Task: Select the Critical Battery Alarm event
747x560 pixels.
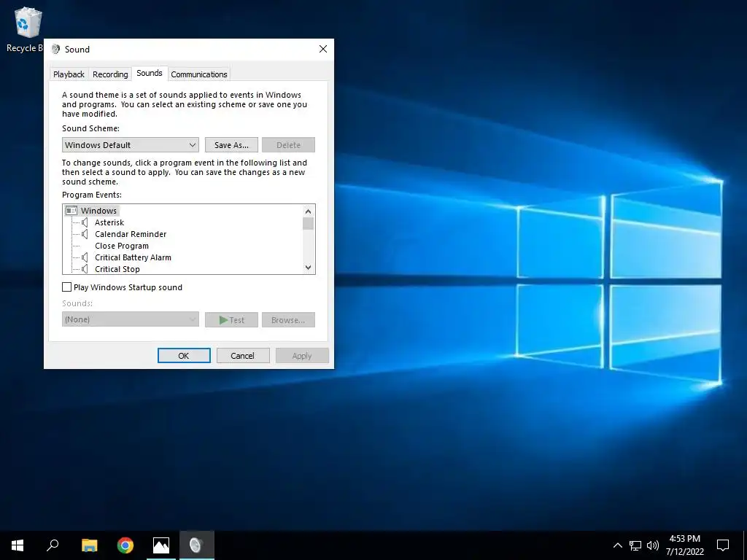Action: (133, 257)
